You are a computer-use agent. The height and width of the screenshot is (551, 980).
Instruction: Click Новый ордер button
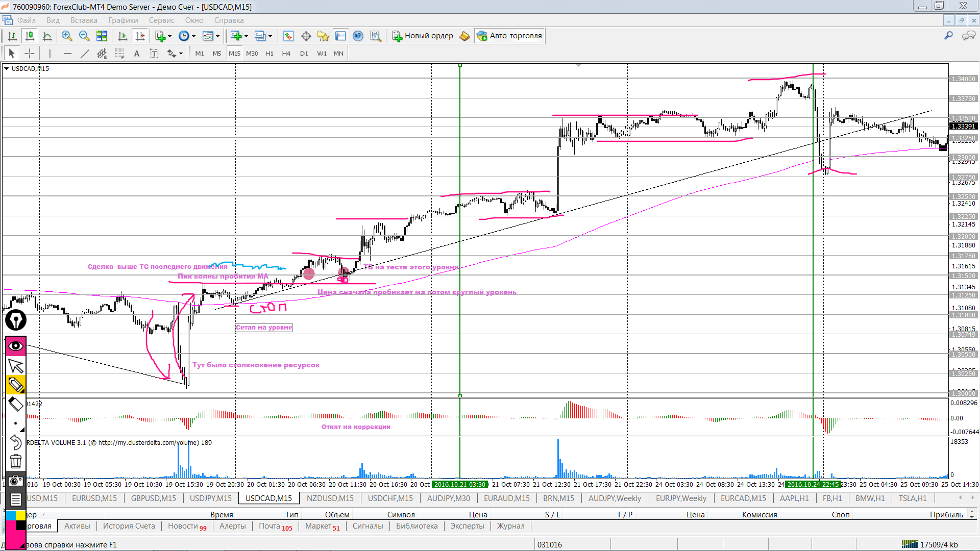point(423,36)
